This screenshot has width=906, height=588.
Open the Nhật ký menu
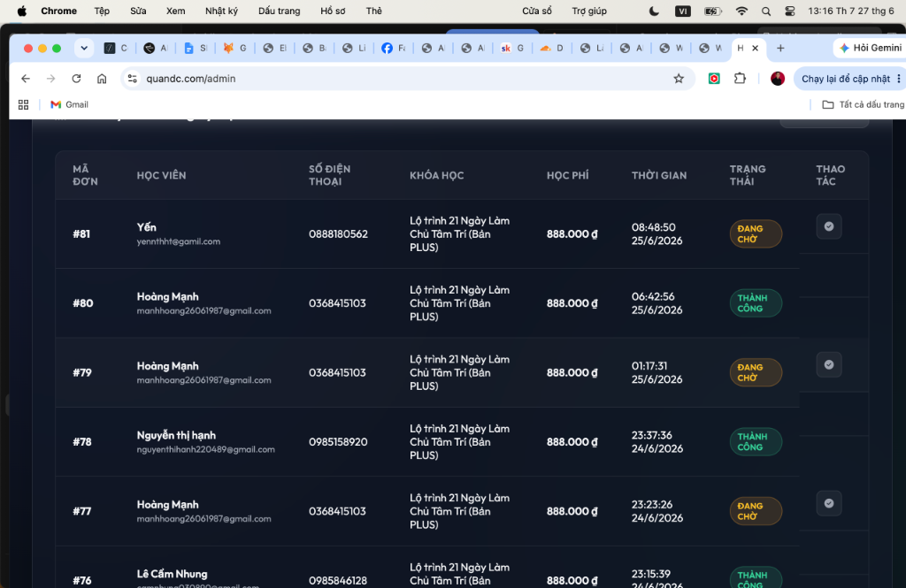click(x=221, y=11)
